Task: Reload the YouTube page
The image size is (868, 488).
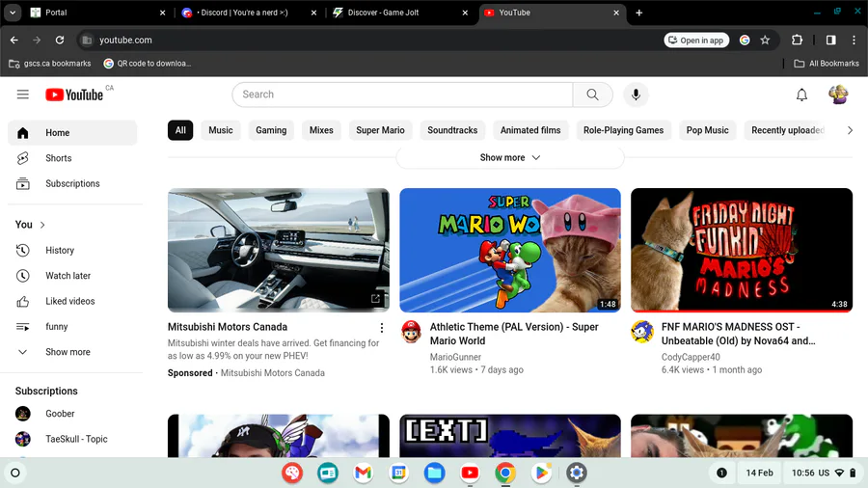Action: (60, 40)
